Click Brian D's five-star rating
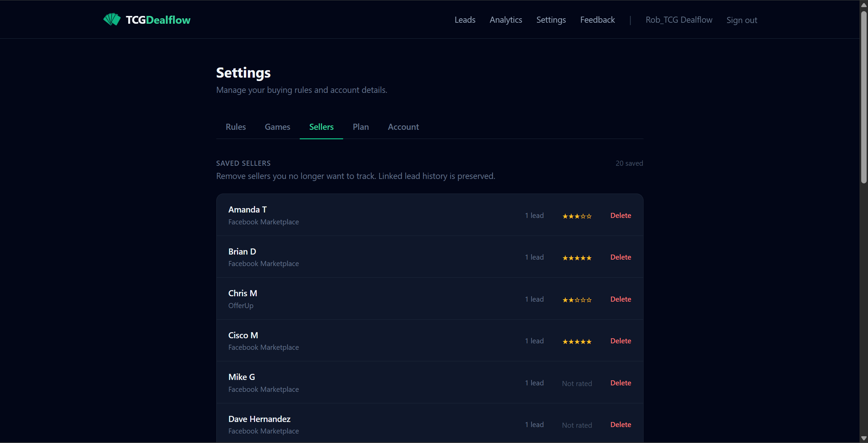The width and height of the screenshot is (868, 443). coord(577,258)
